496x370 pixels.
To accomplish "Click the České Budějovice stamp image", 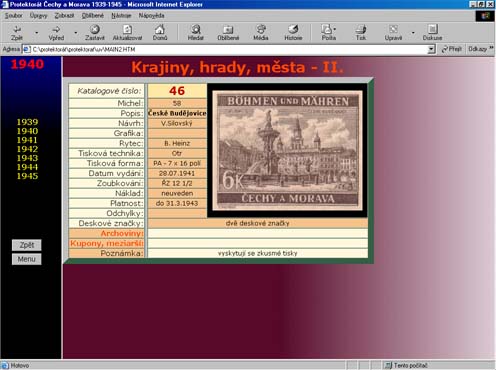I will coord(288,151).
